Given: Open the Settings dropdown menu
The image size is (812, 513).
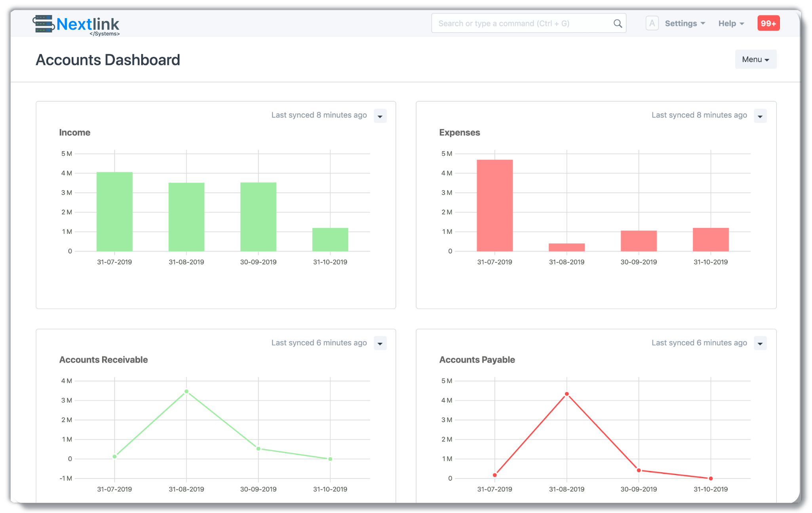Looking at the screenshot, I should pos(685,23).
